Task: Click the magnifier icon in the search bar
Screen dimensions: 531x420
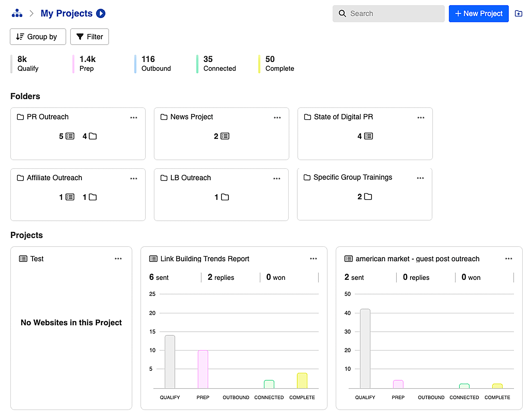Action: pos(342,14)
